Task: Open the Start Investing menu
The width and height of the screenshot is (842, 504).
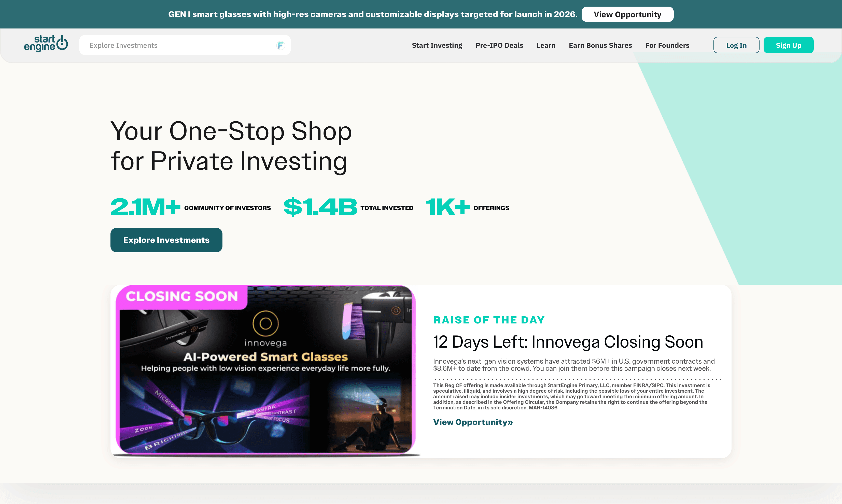Action: point(437,45)
